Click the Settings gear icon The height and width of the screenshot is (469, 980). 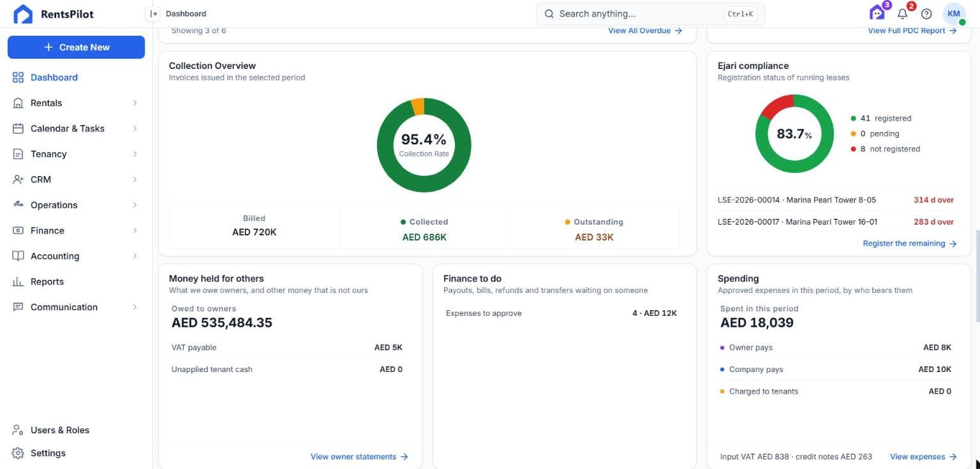[18, 453]
